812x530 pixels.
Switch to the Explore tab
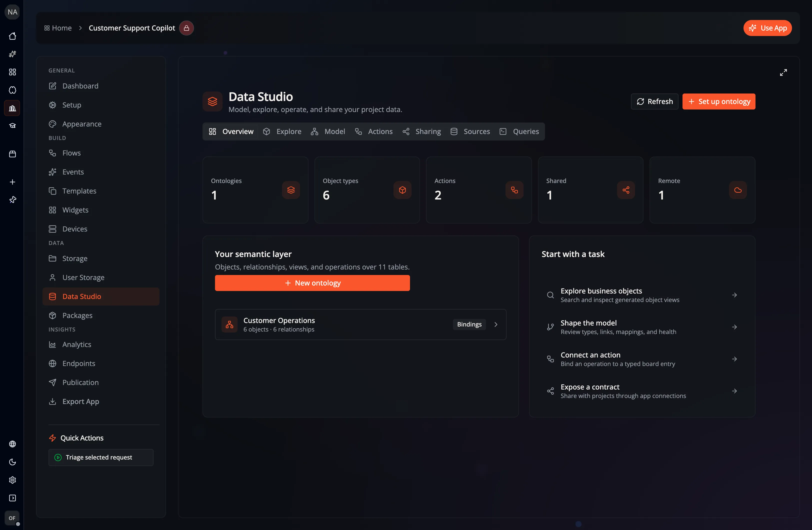click(x=282, y=131)
